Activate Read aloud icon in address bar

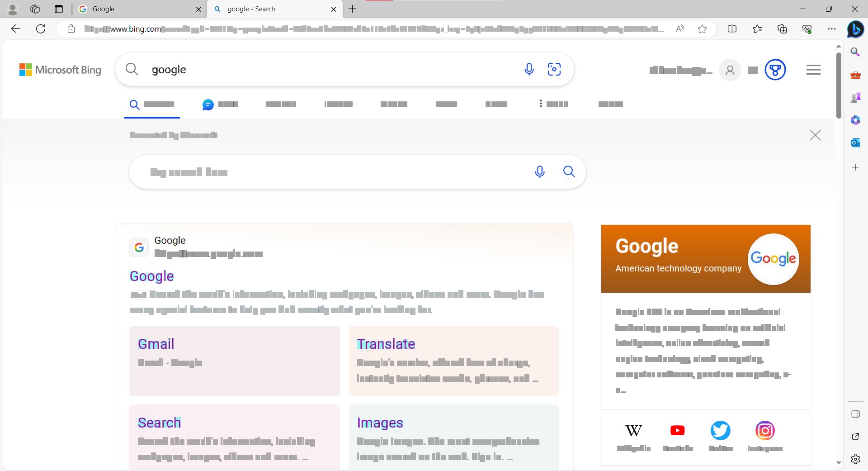click(680, 29)
